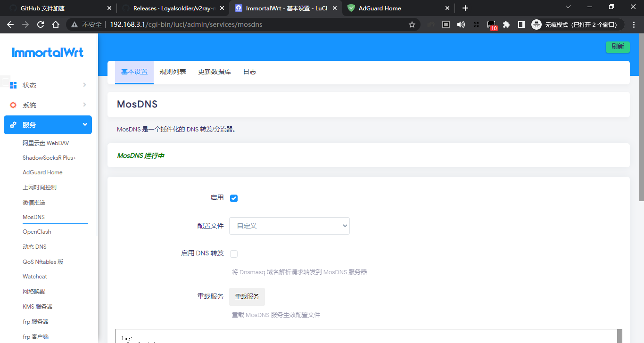Open the browser extensions puzzle icon
Screen dimensions: 644x343
(x=506, y=24)
